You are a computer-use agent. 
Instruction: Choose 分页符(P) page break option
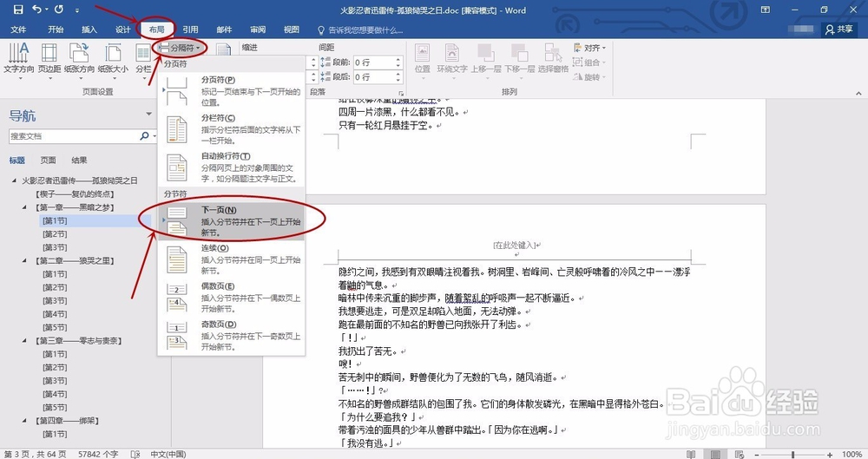click(232, 91)
